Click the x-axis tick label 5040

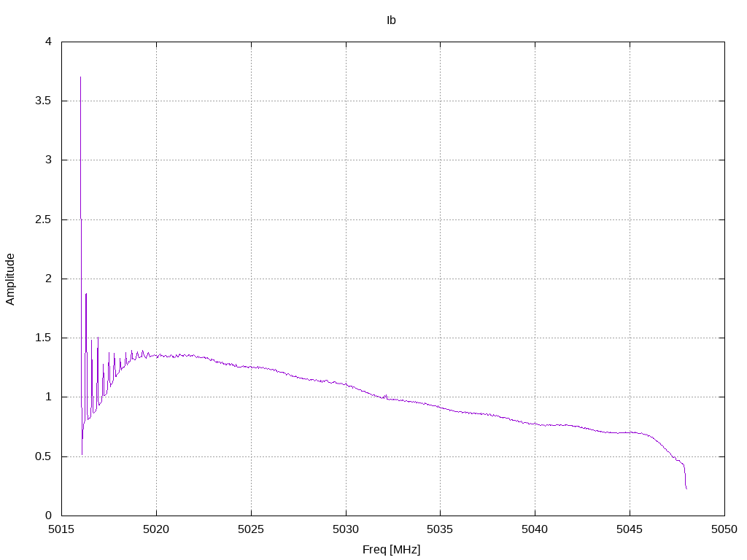point(535,529)
